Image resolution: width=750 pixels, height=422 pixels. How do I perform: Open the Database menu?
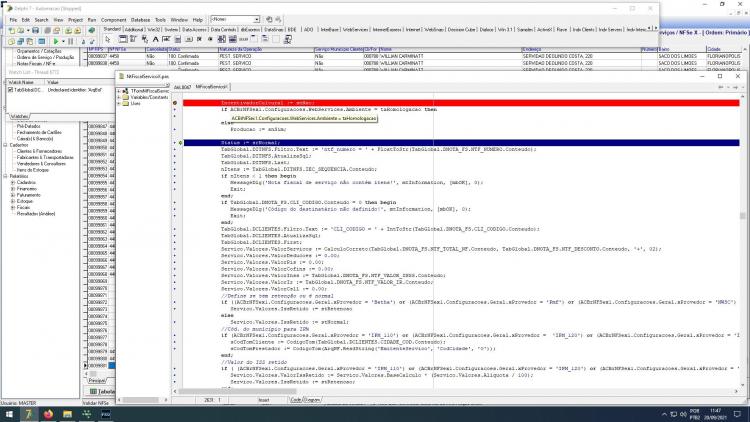click(x=140, y=20)
